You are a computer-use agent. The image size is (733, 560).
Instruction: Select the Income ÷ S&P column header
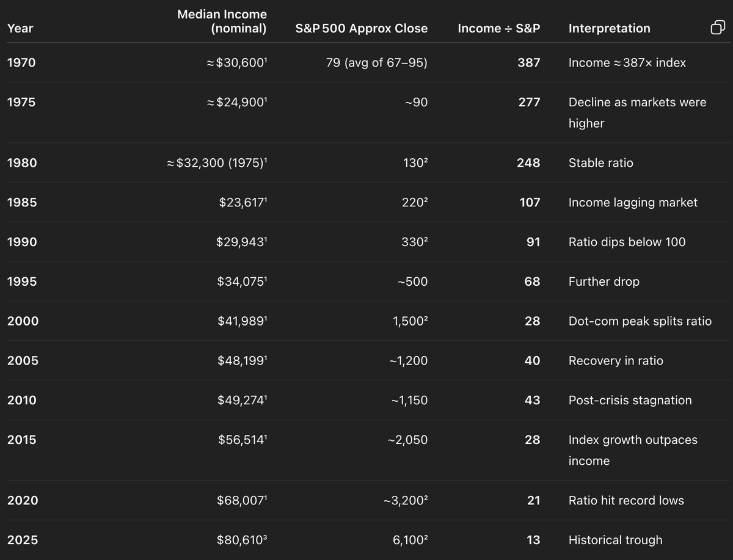coord(499,28)
